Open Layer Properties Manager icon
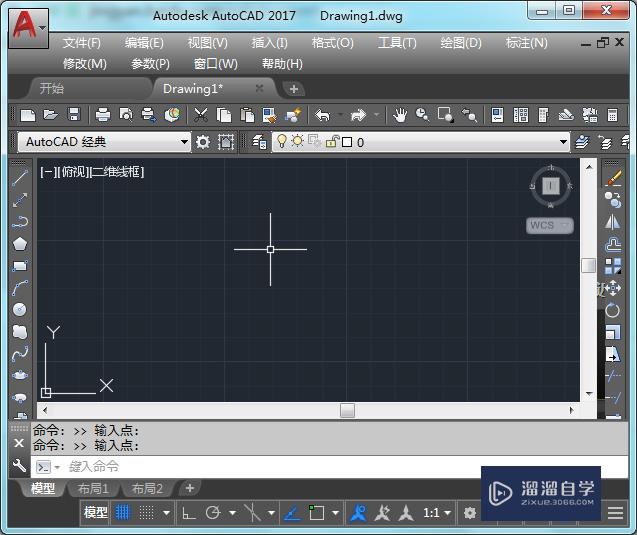 [259, 142]
